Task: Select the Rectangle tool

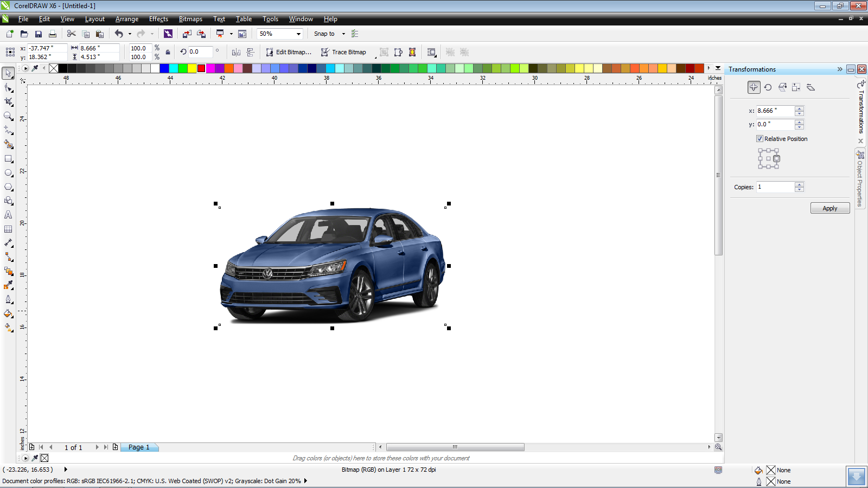Action: coord(8,158)
